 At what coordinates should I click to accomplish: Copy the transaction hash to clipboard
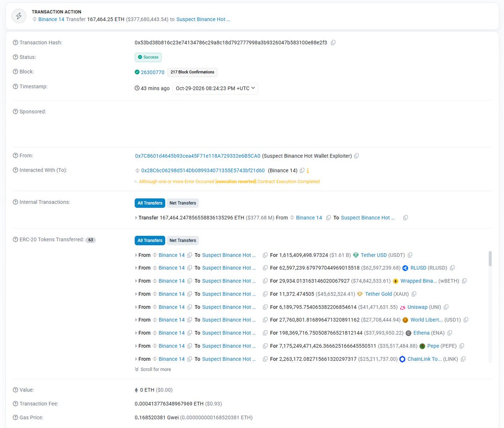(x=333, y=42)
